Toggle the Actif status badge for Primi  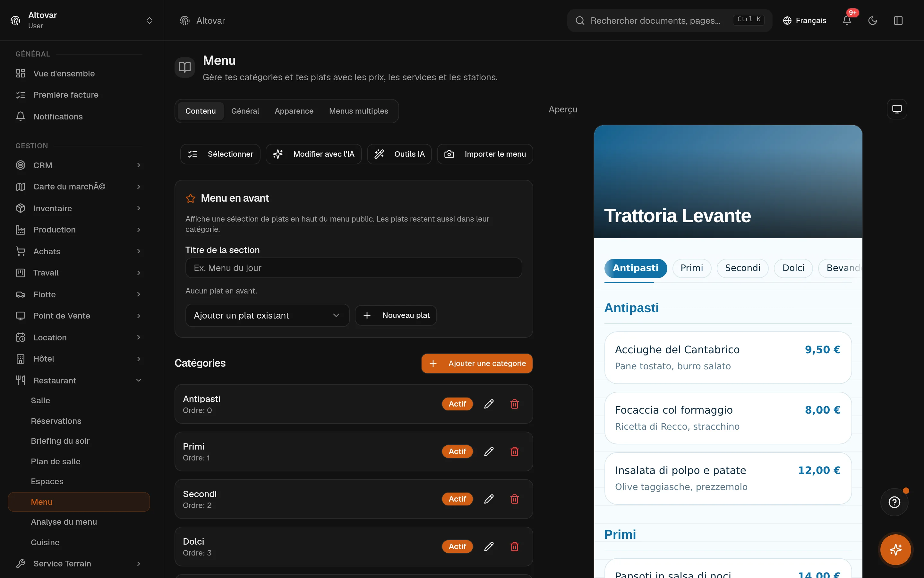(457, 451)
